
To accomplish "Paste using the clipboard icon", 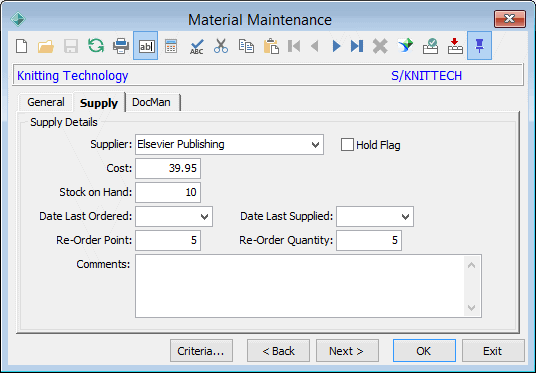I will (x=271, y=46).
